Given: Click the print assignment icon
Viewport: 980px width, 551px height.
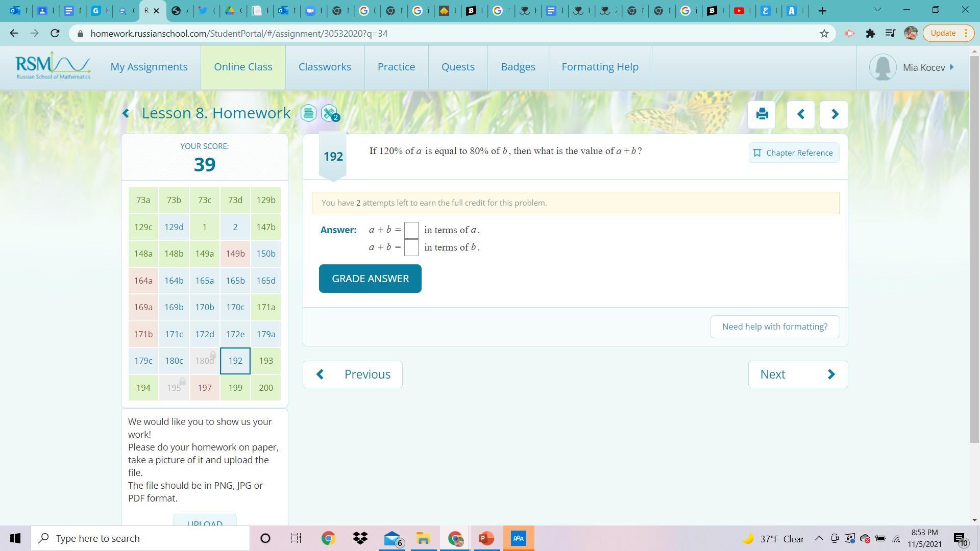Looking at the screenshot, I should point(762,114).
